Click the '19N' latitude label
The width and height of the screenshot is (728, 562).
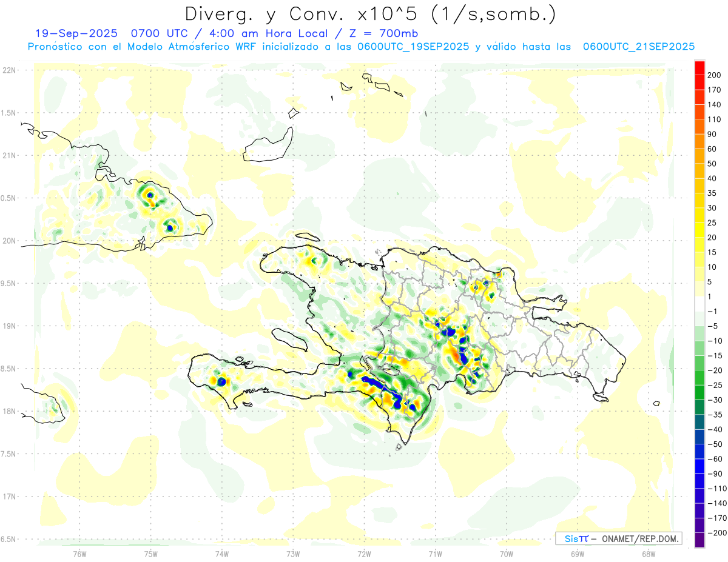9,326
